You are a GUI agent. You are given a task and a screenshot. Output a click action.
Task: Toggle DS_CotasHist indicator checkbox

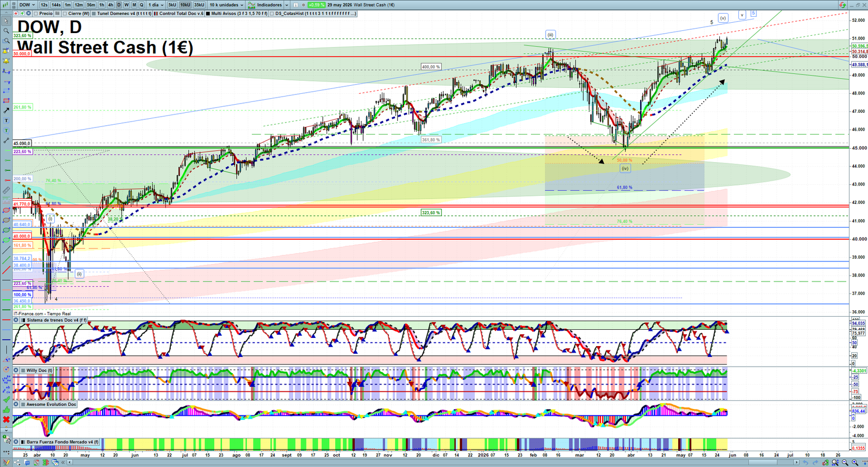point(272,14)
